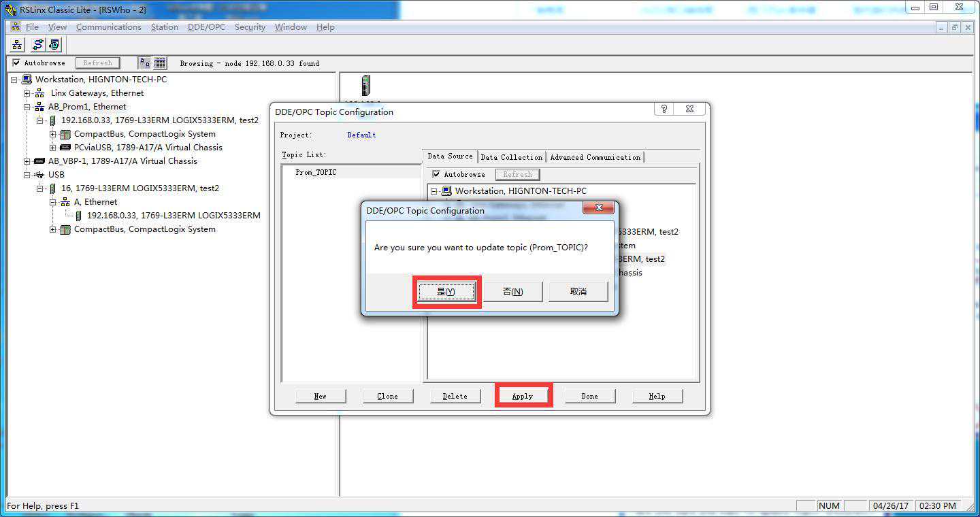Viewport: 980px width, 517px height.
Task: Open Configure Drivers from the toolbar
Action: (37, 45)
